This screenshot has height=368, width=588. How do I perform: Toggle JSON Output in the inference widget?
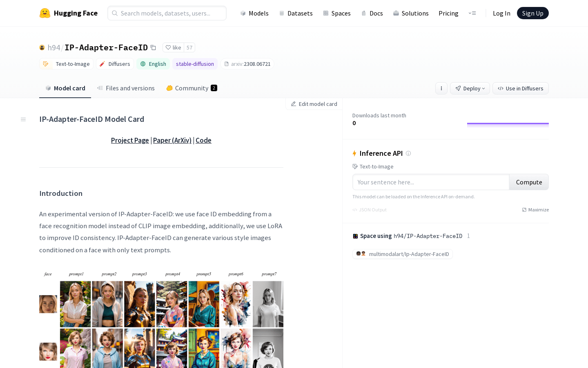[x=370, y=209]
